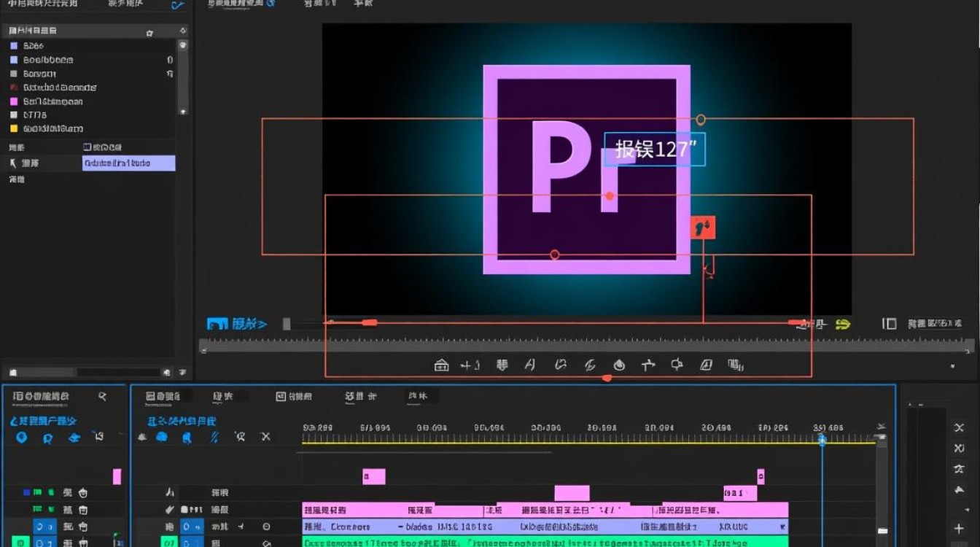Image resolution: width=980 pixels, height=547 pixels.
Task: Click the blue playhead marker on timeline ruler
Action: tap(822, 439)
